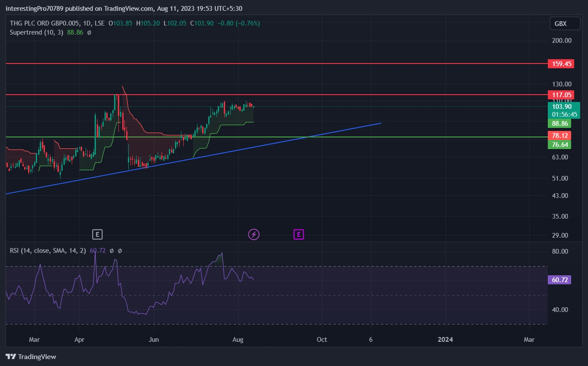Viewport: 588px width, 366px height.
Task: Click the 200.00 price axis label
Action: pos(562,41)
